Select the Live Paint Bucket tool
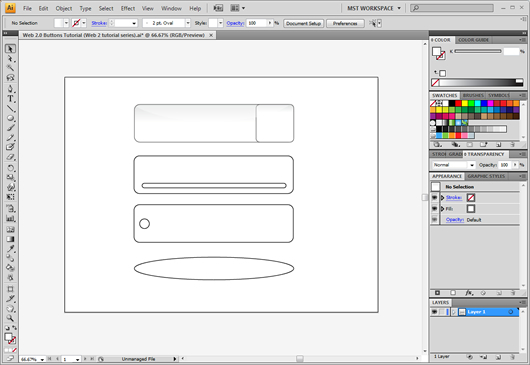This screenshot has width=530, height=365. 10,268
